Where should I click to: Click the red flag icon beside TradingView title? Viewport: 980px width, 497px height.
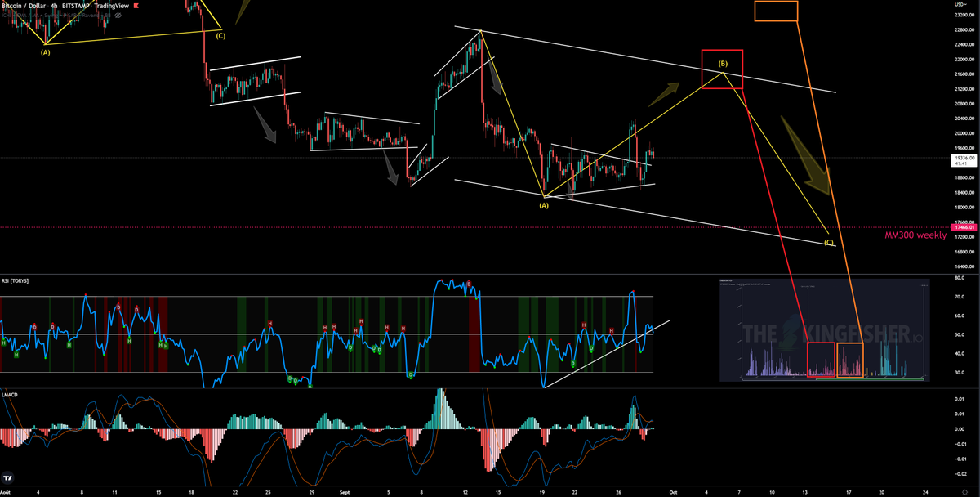click(x=136, y=6)
